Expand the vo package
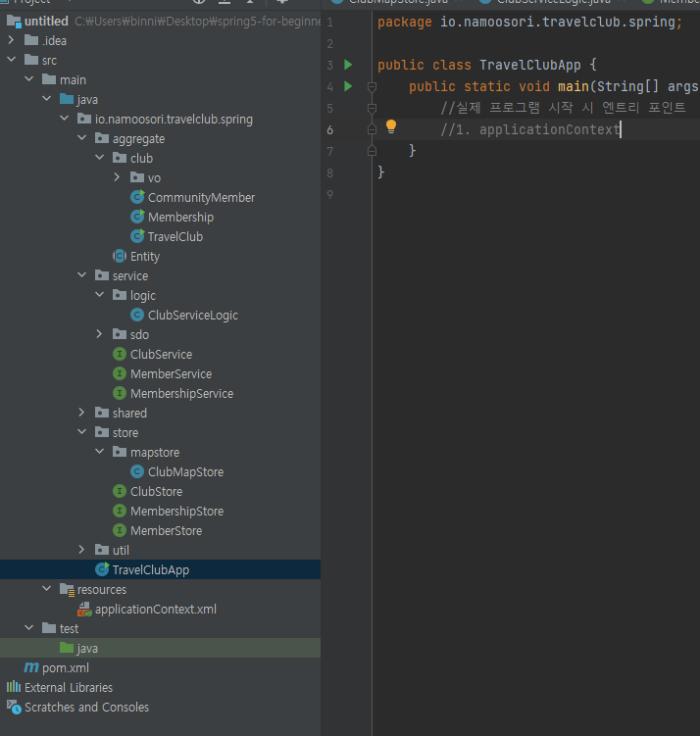700x736 pixels. coord(117,177)
